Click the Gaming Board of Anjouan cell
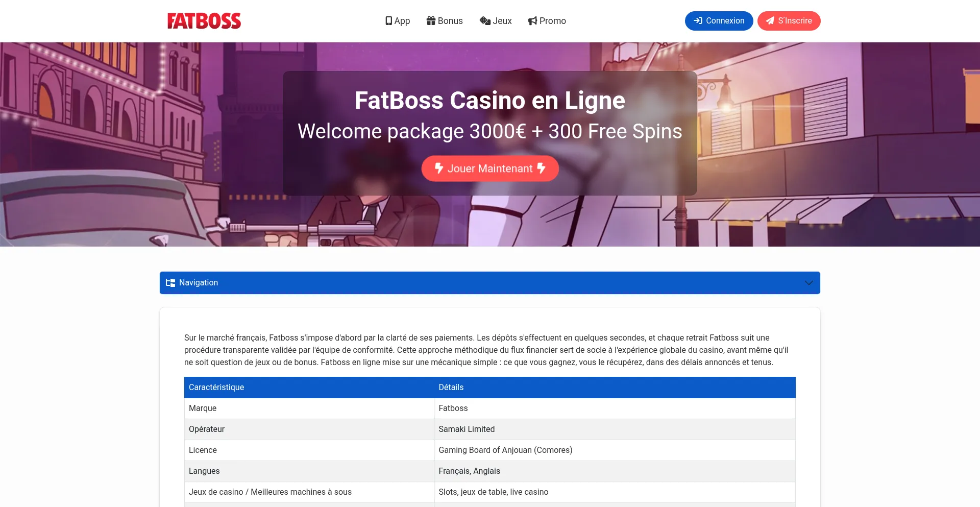Screen dimensions: 980x507 [615, 450]
